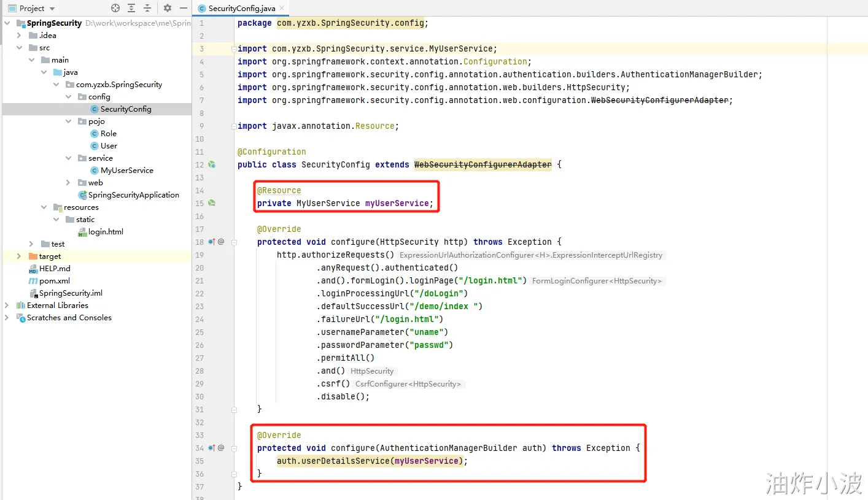Fold the imports block at line 3

point(233,48)
